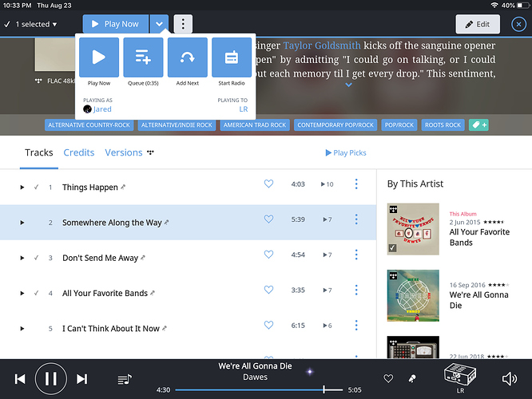532x399 pixels.
Task: Click the Play Now dropdown arrow
Action: [x=160, y=24]
